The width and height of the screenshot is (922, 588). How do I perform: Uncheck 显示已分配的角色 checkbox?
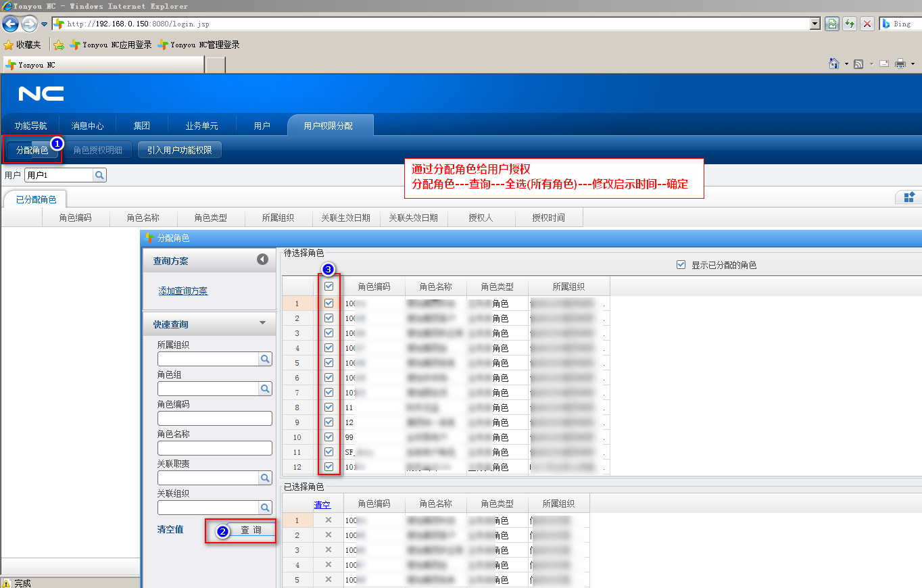coord(681,265)
